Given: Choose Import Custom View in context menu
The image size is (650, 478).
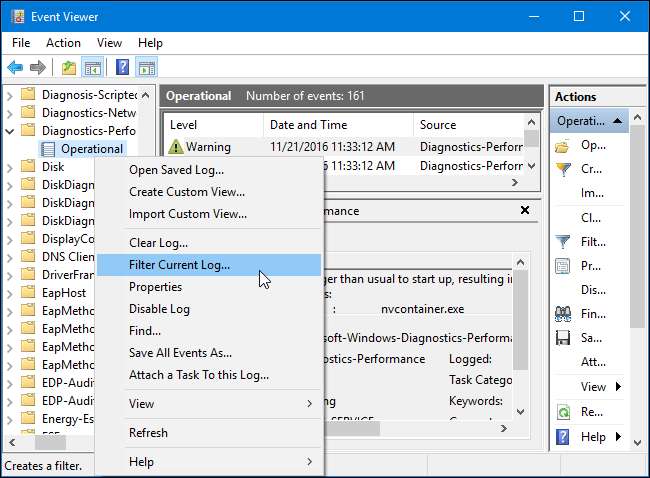Looking at the screenshot, I should click(209, 214).
